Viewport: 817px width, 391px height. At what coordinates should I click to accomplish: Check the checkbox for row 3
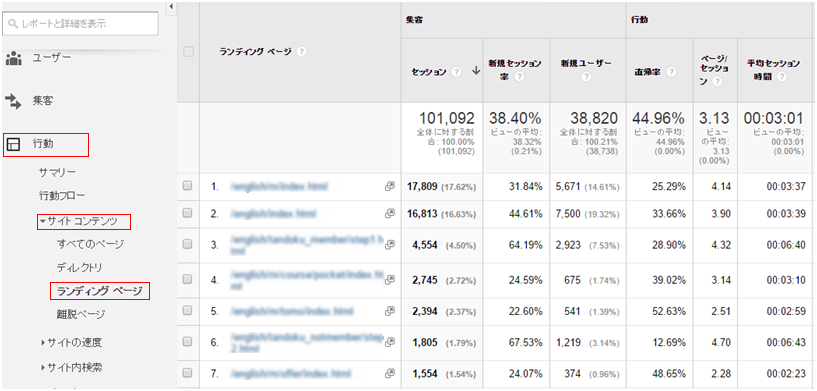click(x=188, y=244)
